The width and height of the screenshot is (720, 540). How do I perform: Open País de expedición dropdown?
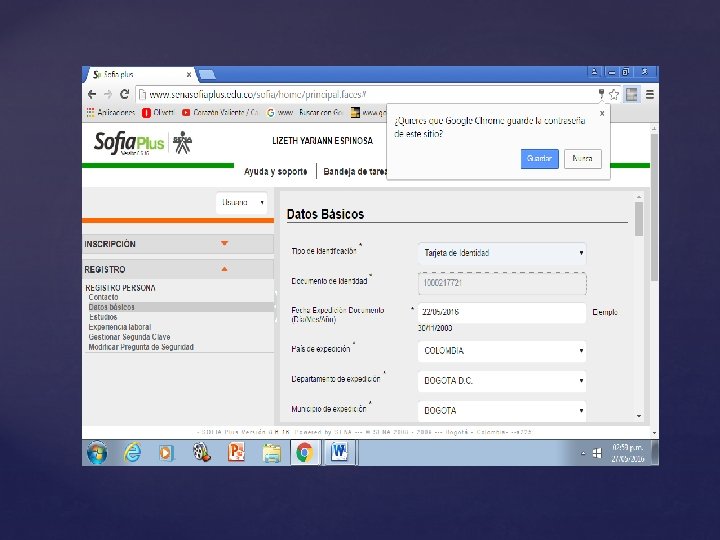(x=502, y=351)
